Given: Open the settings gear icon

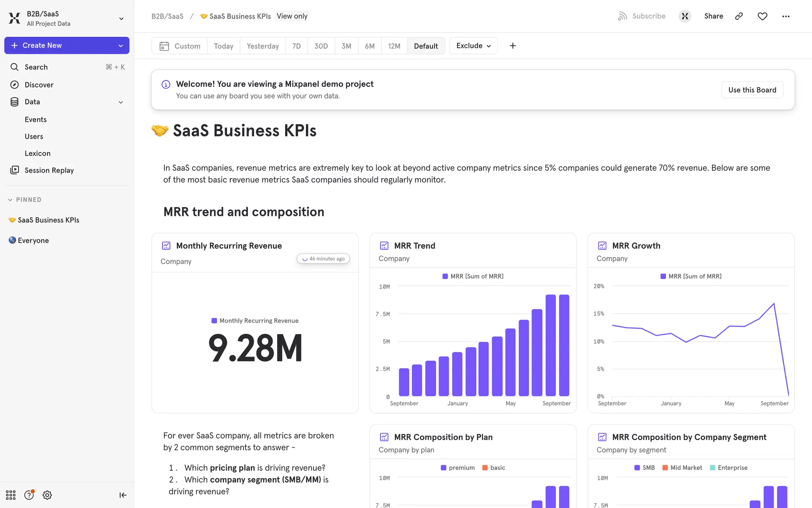Looking at the screenshot, I should pos(47,495).
